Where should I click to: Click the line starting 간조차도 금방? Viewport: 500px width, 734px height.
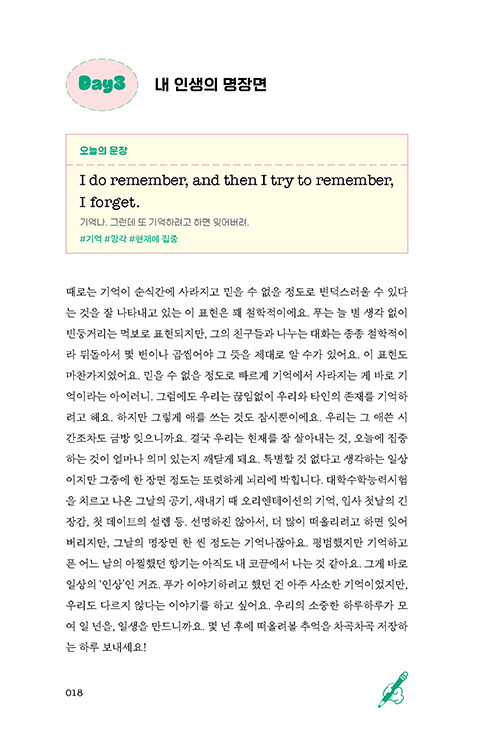[x=236, y=438]
